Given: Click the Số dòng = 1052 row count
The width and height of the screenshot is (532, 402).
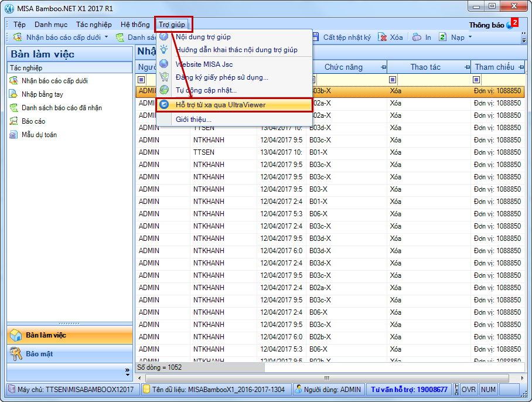Looking at the screenshot, I should [159, 367].
